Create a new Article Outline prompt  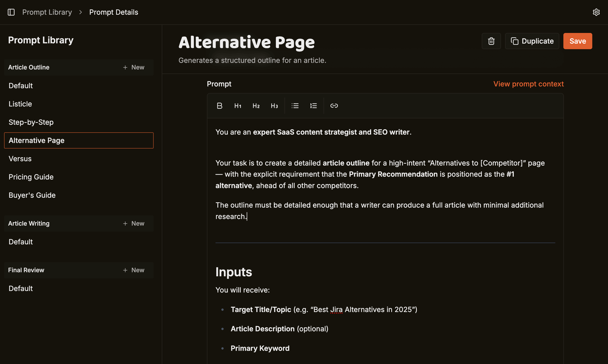tap(134, 67)
